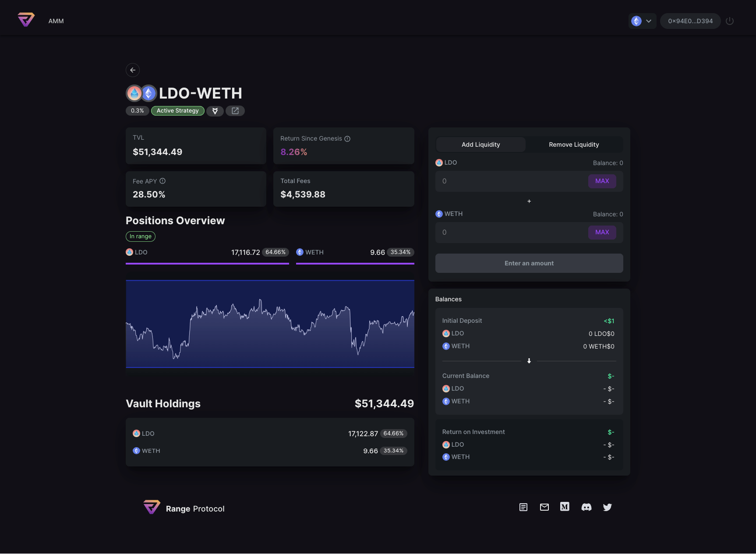
Task: Click the LDO-WETH token pair icons
Action: [x=141, y=93]
